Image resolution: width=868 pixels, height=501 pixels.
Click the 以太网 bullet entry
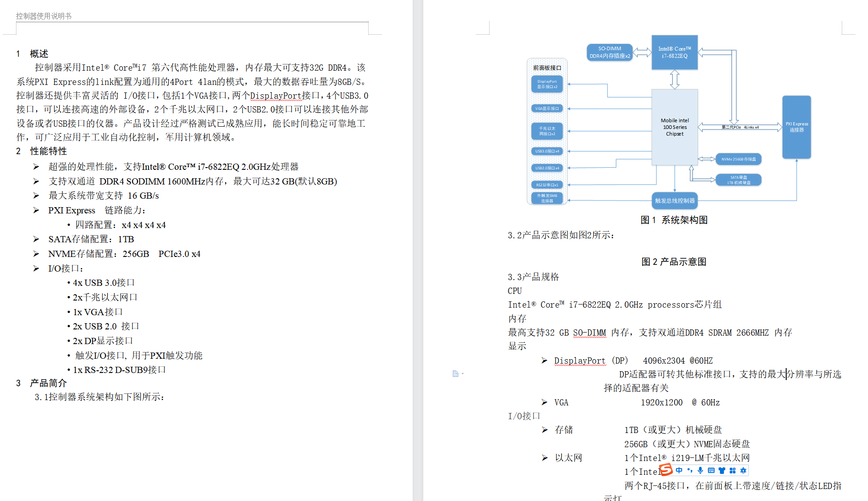tap(568, 458)
